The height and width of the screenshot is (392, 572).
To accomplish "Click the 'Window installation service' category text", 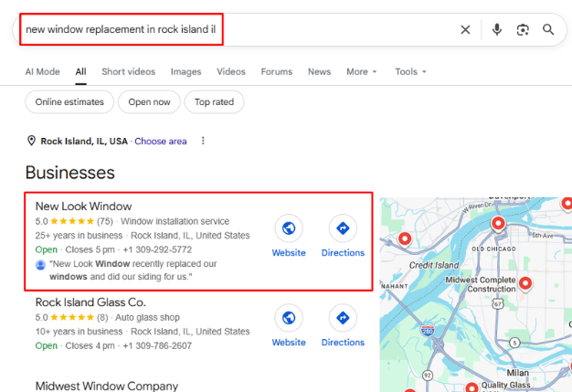I will (x=175, y=221).
